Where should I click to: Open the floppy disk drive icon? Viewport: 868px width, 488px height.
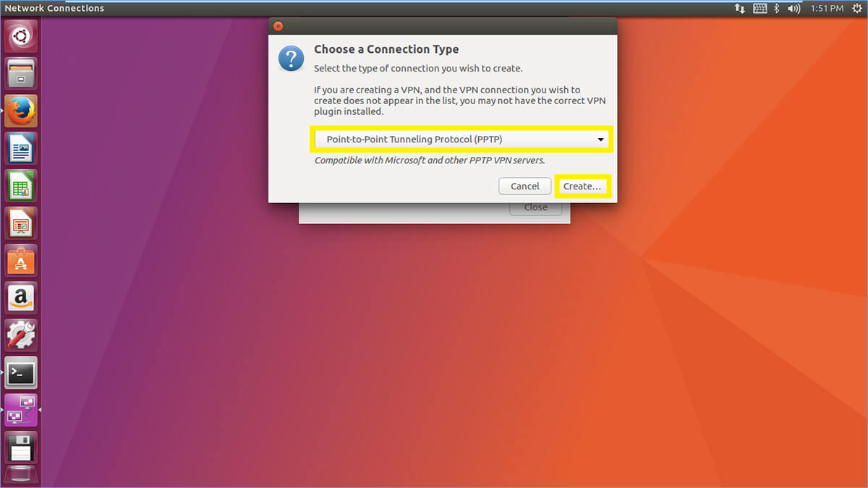pos(21,448)
